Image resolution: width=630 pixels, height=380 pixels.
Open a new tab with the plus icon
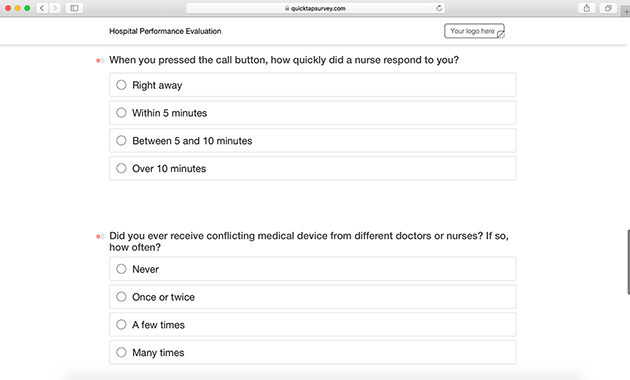tap(626, 11)
